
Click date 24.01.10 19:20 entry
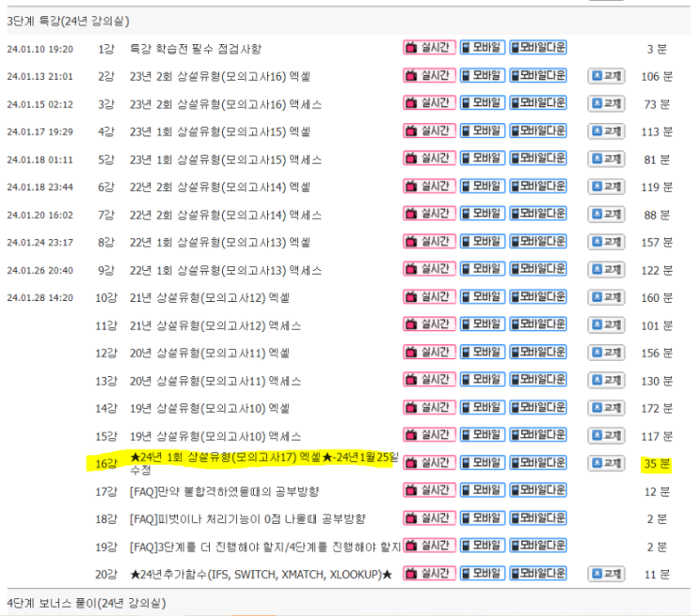40,49
